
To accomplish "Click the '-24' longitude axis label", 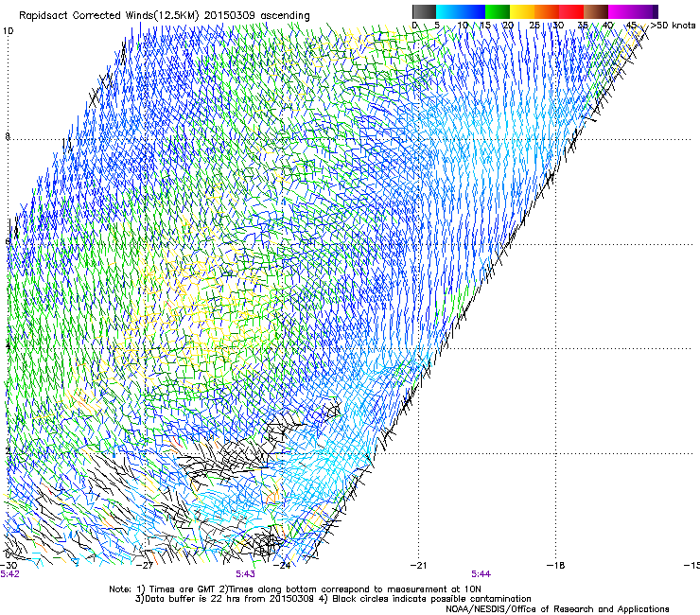I will (282, 566).
